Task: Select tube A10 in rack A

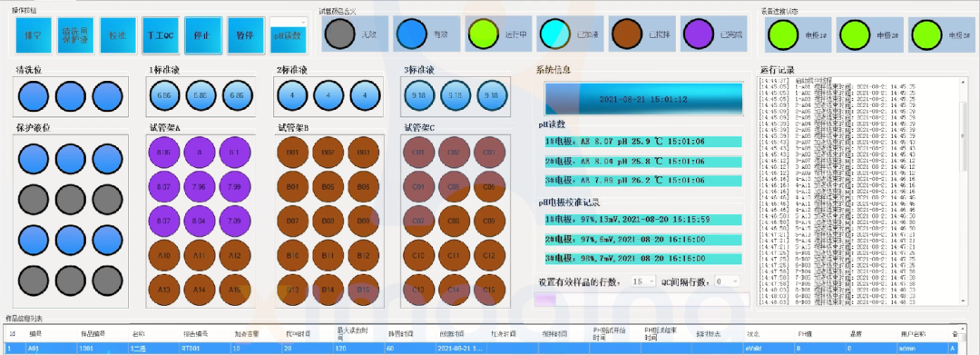Action: [x=164, y=256]
